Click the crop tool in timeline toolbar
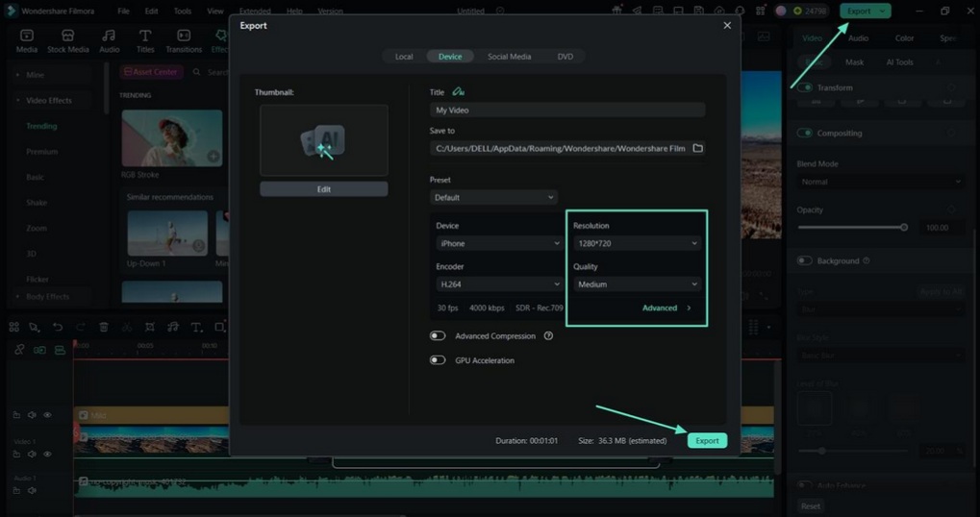The width and height of the screenshot is (980, 517). (150, 327)
